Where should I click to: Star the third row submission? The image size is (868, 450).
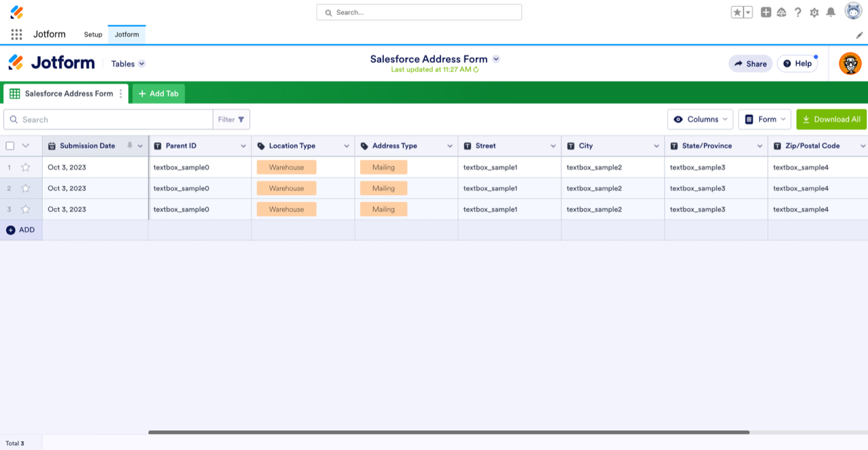pyautogui.click(x=26, y=209)
